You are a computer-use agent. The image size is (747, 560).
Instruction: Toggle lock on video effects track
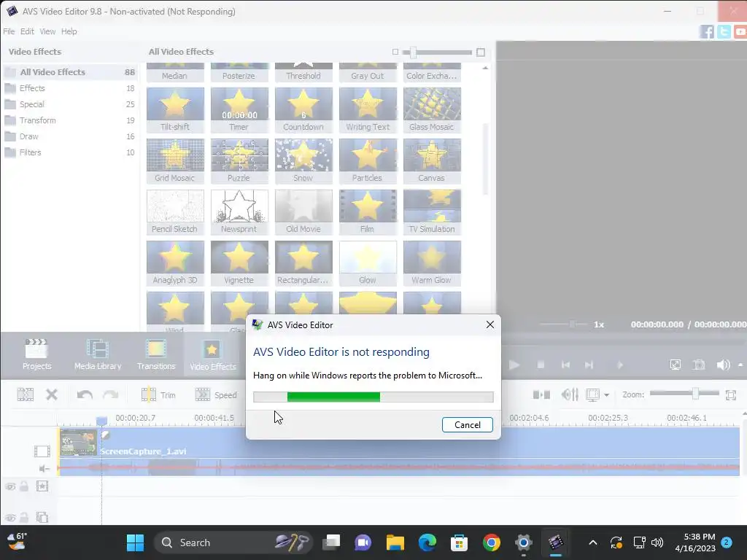(x=24, y=486)
